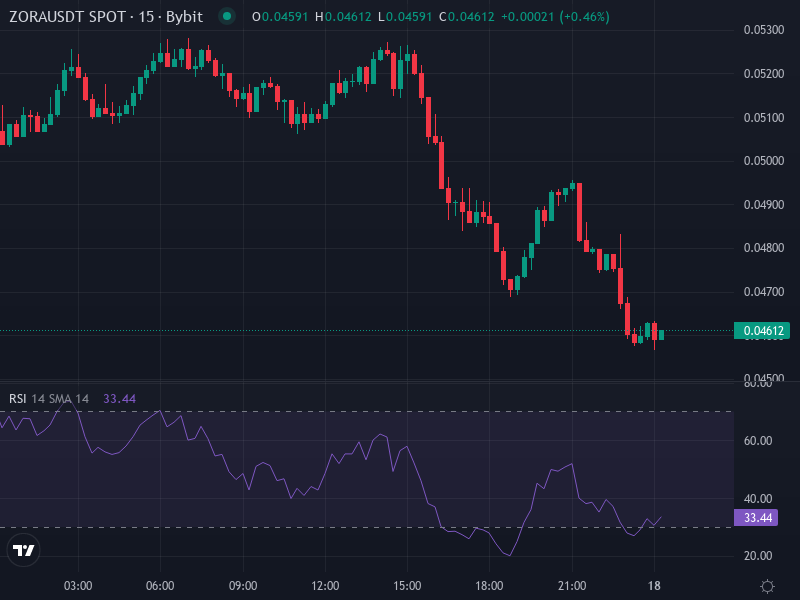
Task: Click the upper dashed RSI 70 band
Action: 400,410
